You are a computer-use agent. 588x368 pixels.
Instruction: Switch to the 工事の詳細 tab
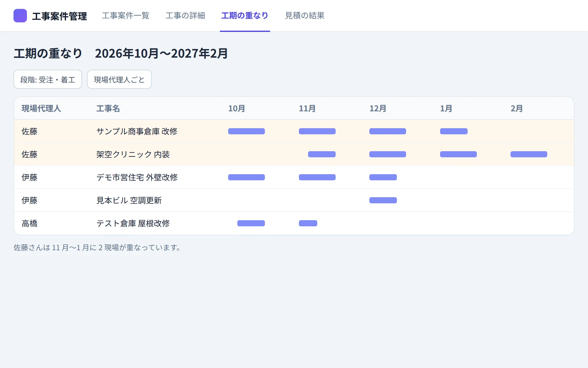(185, 16)
